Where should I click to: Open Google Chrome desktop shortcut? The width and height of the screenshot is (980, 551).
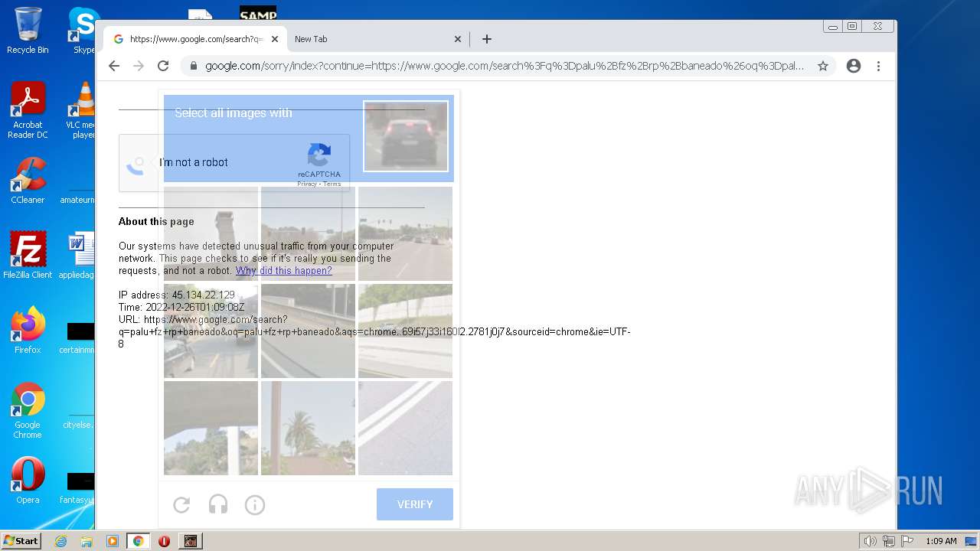coord(28,410)
